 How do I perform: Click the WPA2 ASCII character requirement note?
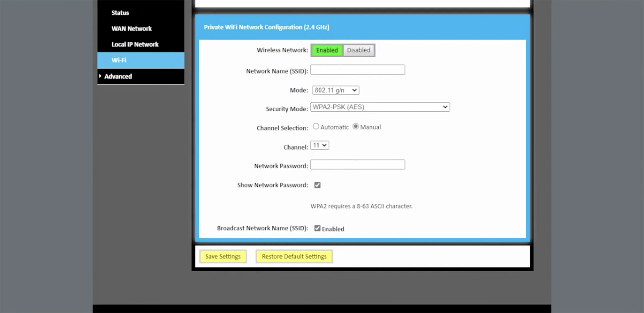pos(361,206)
